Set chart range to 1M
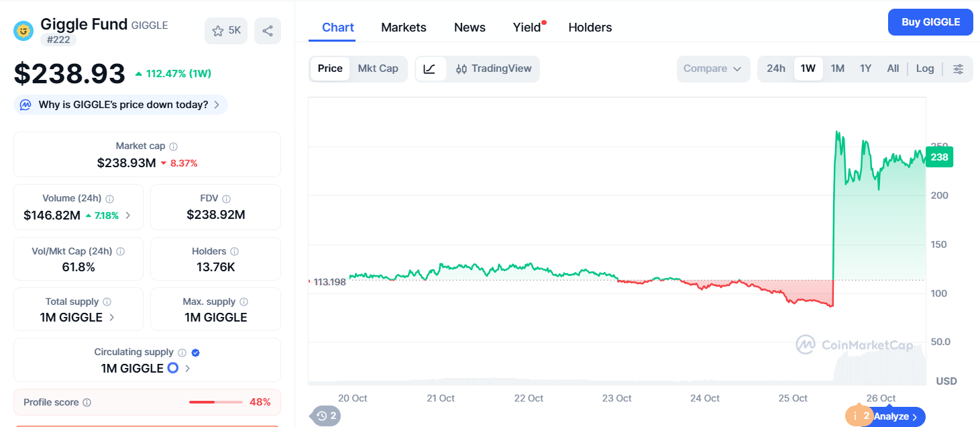 [838, 68]
